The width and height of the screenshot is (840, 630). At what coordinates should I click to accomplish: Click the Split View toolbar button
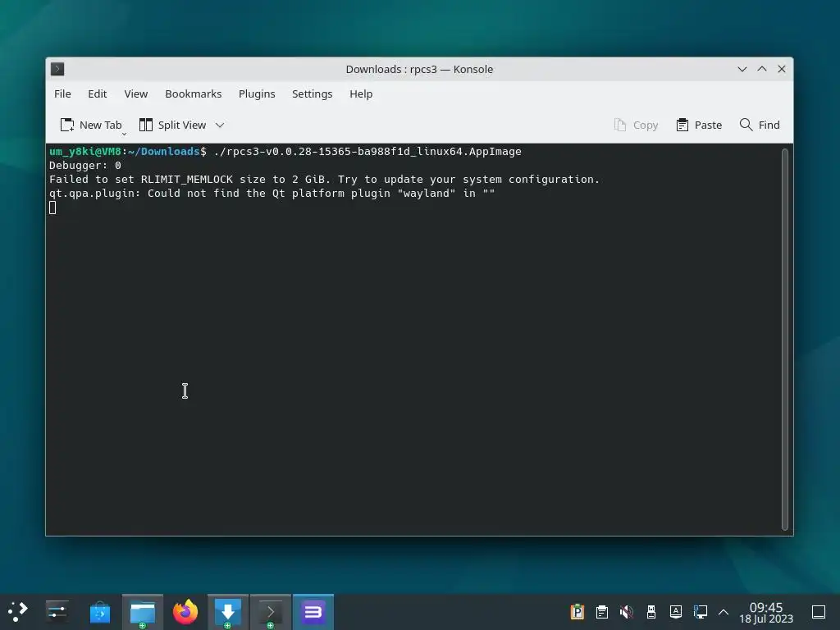(172, 125)
